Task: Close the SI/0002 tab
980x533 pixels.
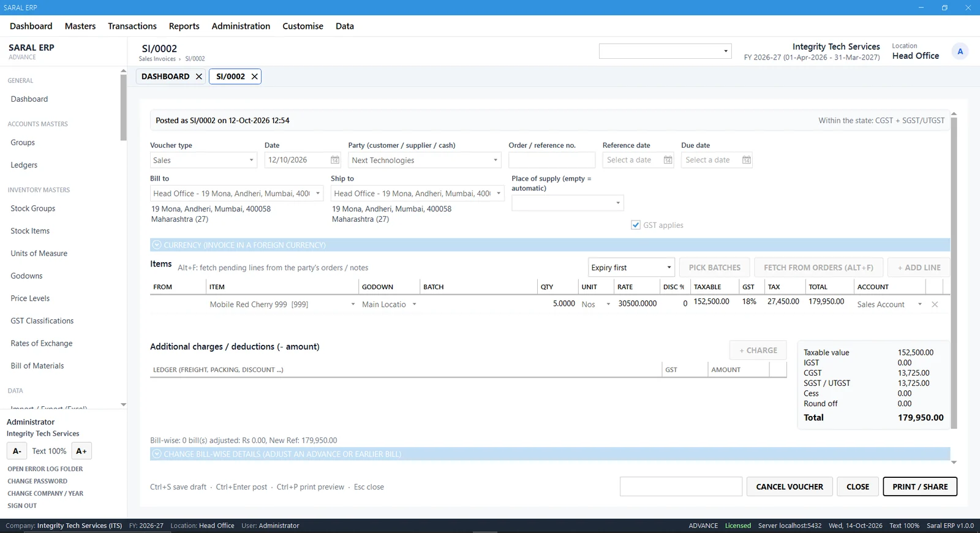Action: click(x=254, y=77)
